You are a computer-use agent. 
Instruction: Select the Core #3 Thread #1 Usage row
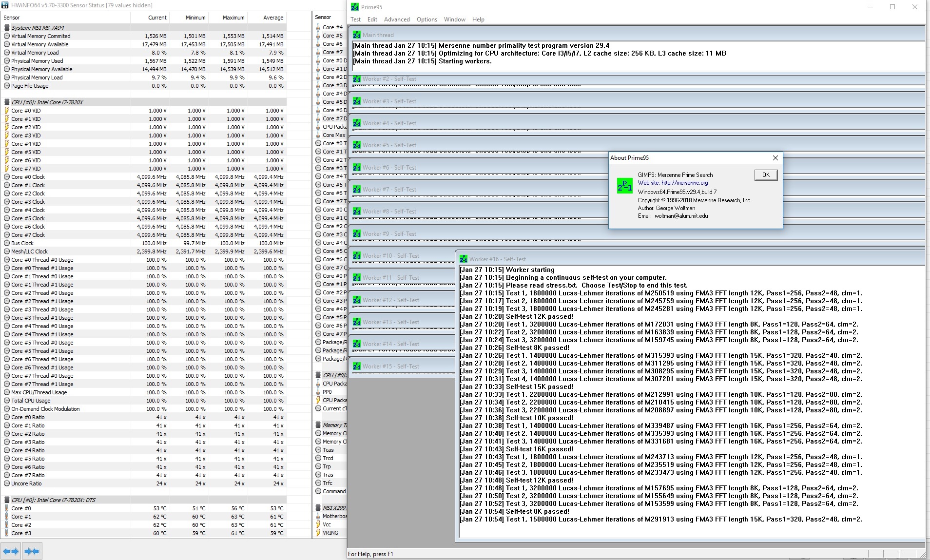pos(144,318)
